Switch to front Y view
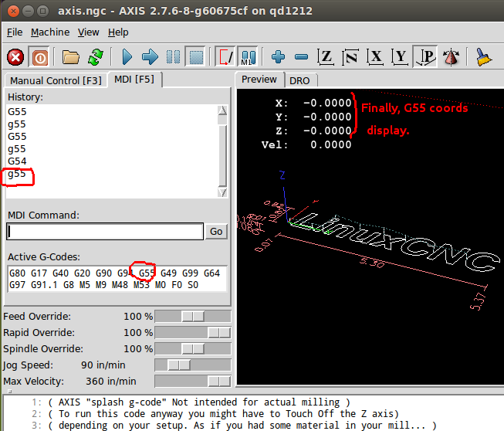Viewport: 504px width, 431px height. pyautogui.click(x=400, y=57)
